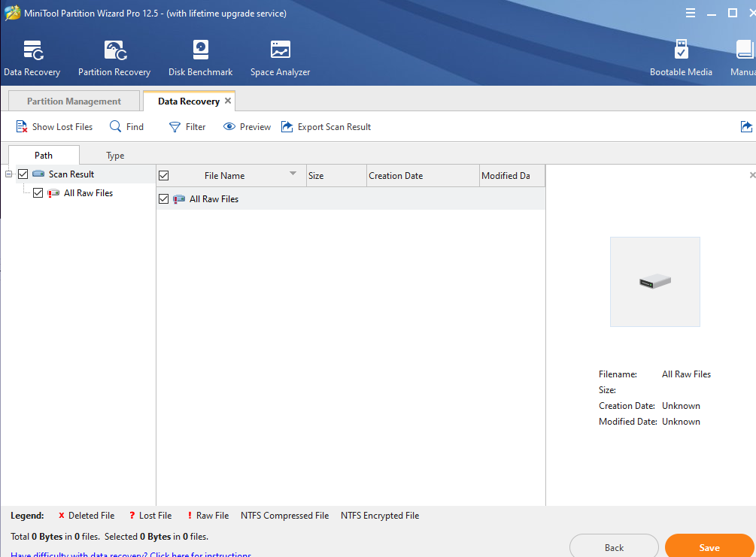Viewport: 756px width, 557px height.
Task: Click the NTFS Encrypted File legend entry
Action: tap(380, 516)
